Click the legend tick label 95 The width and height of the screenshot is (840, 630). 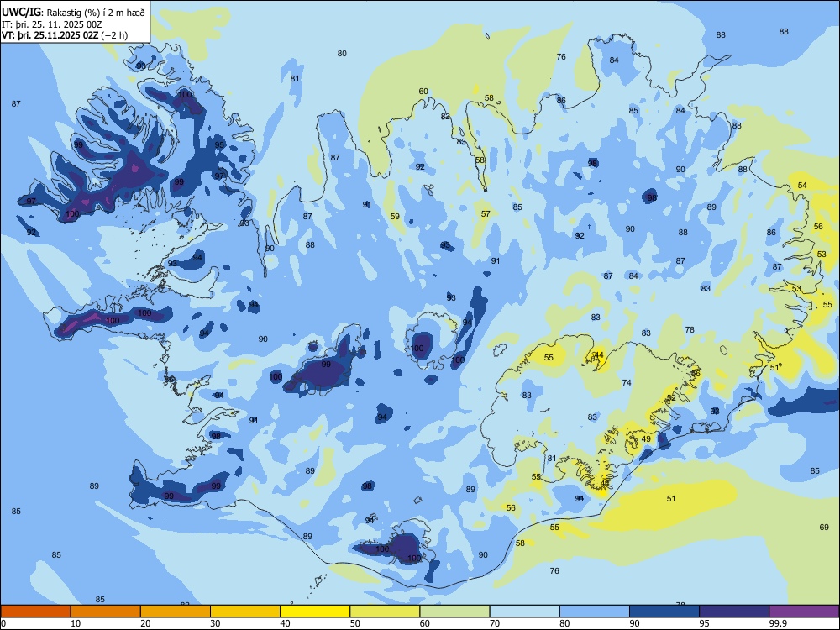point(704,623)
